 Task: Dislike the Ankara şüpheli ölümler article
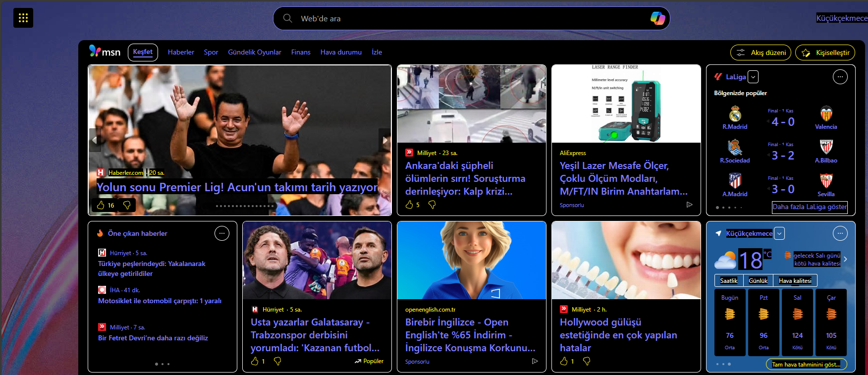tap(432, 205)
